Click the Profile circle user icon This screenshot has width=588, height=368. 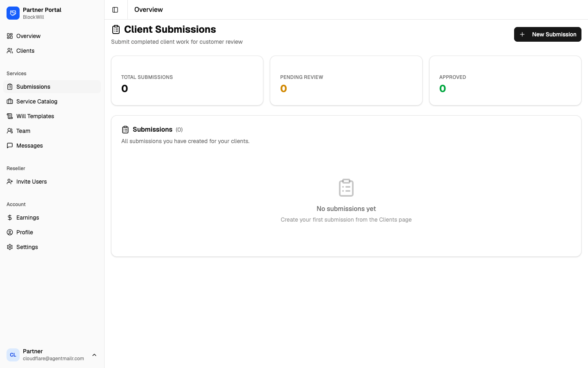point(10,232)
